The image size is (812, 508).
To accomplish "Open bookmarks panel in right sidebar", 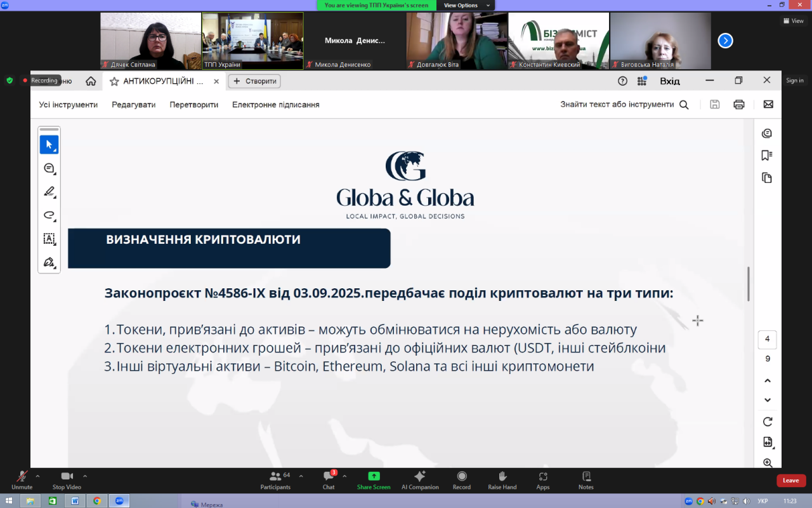I will pyautogui.click(x=767, y=156).
